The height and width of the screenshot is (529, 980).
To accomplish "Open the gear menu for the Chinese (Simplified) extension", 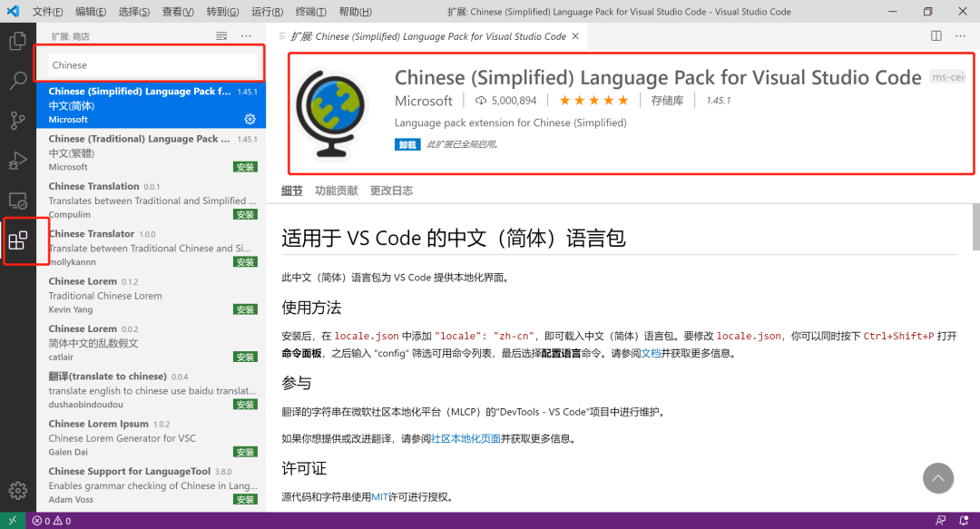I will pos(250,119).
